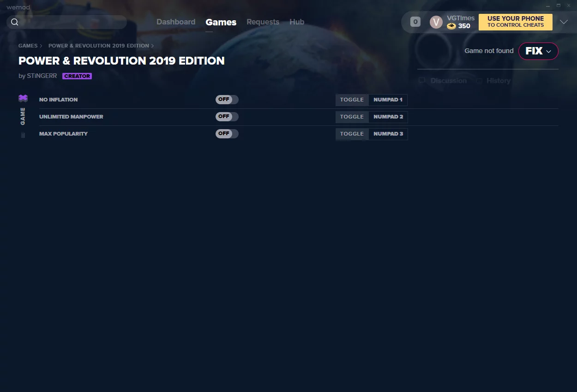The image size is (577, 392).
Task: Expand the account dropdown chevron
Action: [x=564, y=22]
